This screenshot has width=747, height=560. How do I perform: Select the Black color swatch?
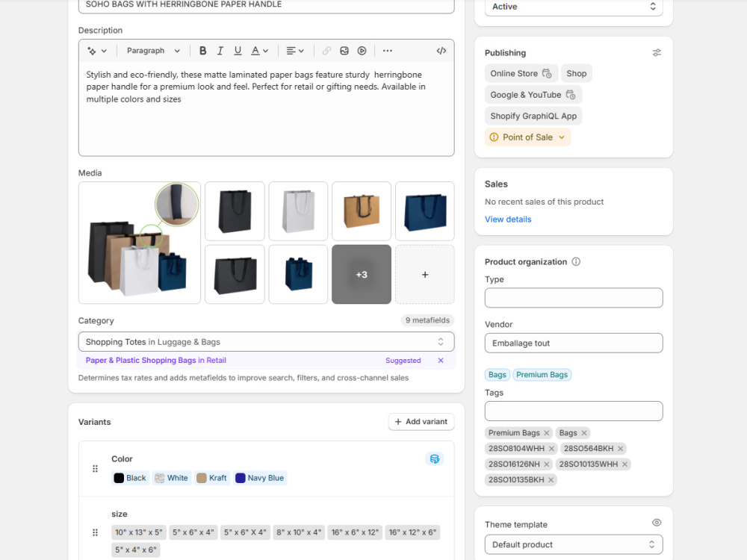130,478
